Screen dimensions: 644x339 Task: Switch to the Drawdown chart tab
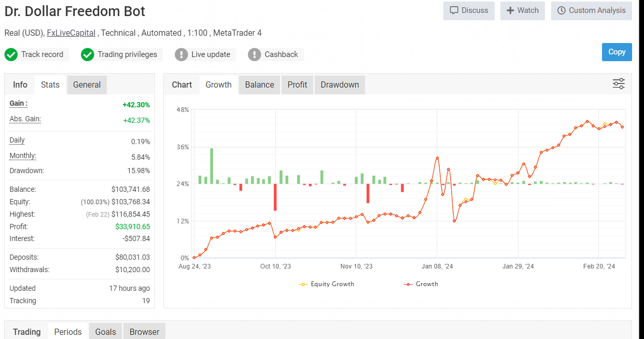click(340, 85)
